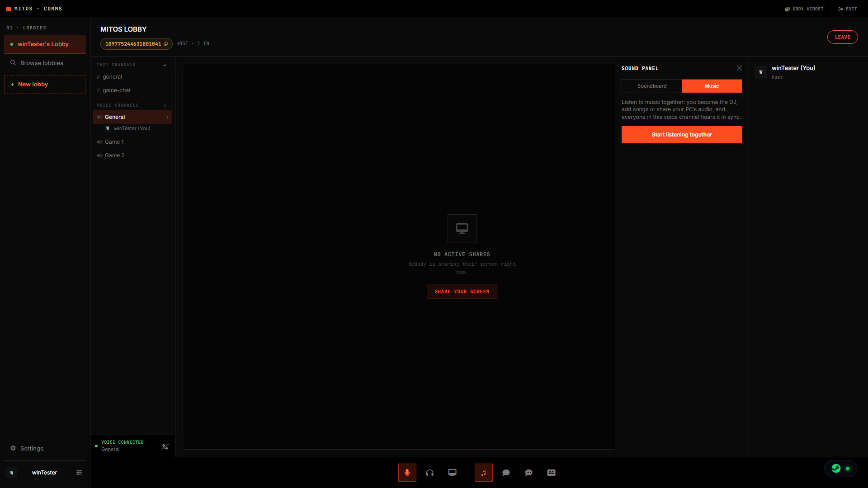The height and width of the screenshot is (488, 868).
Task: Open user sliders options next to winTester
Action: point(79,473)
